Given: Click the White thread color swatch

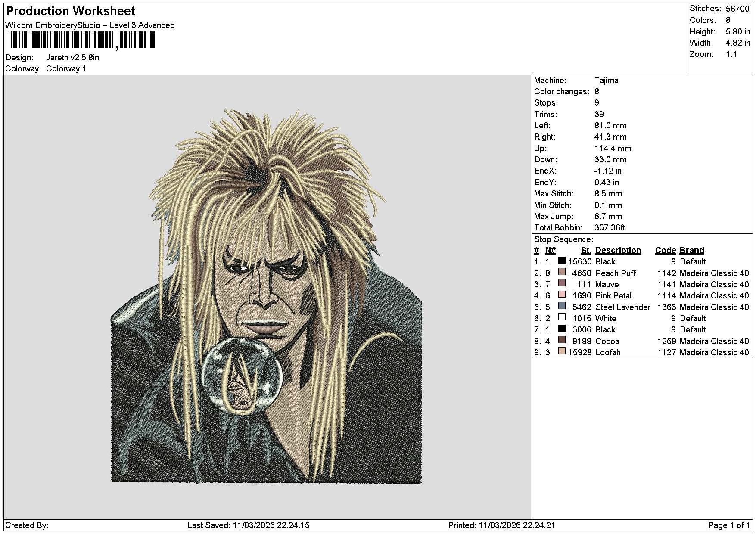Looking at the screenshot, I should click(562, 317).
